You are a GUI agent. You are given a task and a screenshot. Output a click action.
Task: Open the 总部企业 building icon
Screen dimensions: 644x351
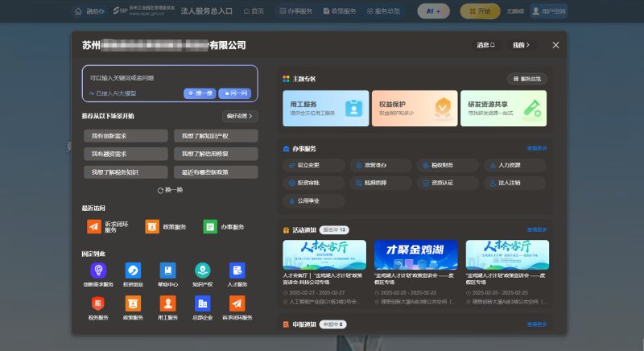tap(202, 304)
